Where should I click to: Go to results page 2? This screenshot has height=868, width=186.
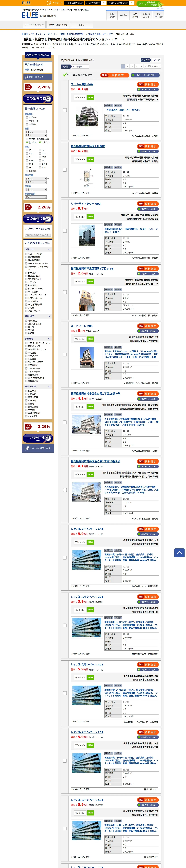point(128,66)
